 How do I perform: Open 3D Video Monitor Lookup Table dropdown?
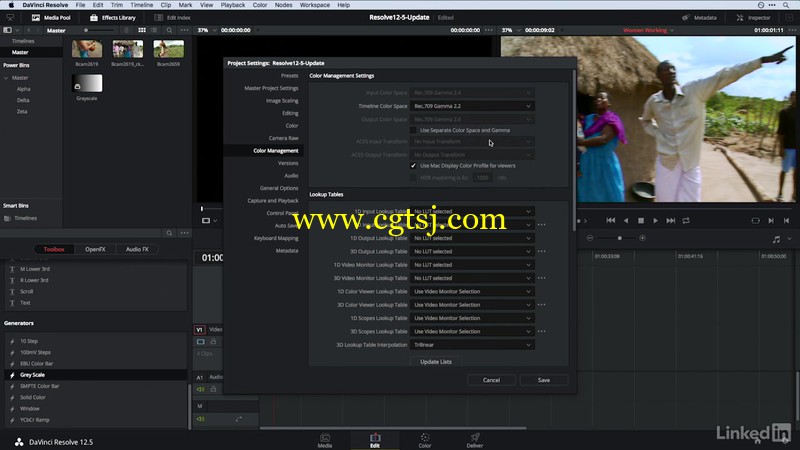pos(472,278)
